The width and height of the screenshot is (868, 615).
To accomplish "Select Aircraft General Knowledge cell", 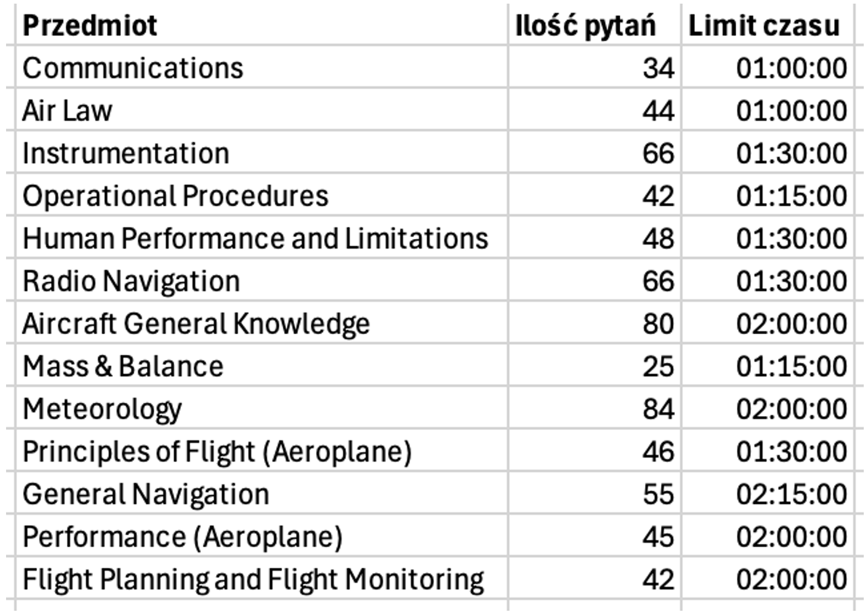I will [262, 322].
